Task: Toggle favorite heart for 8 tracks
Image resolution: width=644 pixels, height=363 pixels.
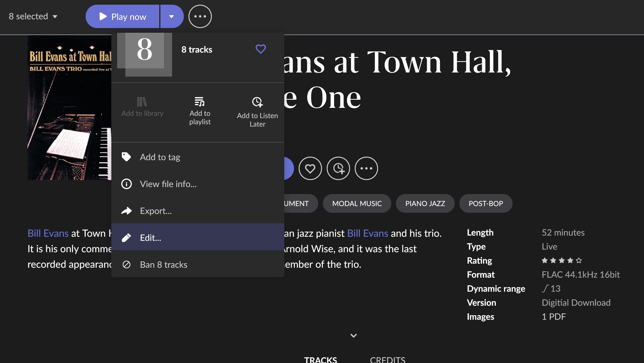Action: tap(261, 49)
